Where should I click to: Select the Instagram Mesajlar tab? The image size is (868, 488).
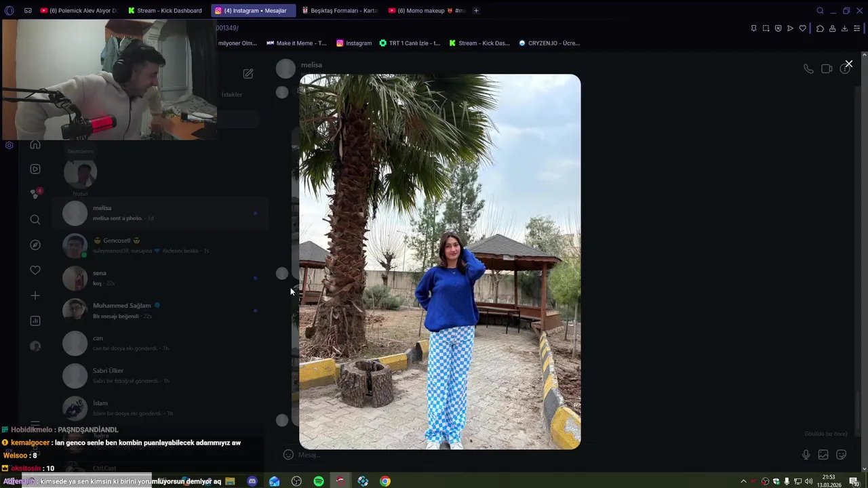[x=254, y=11]
